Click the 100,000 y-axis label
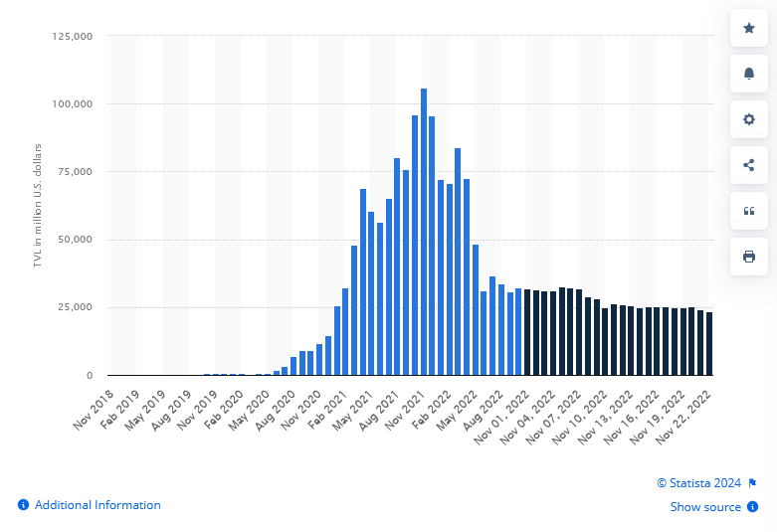 pyautogui.click(x=73, y=104)
